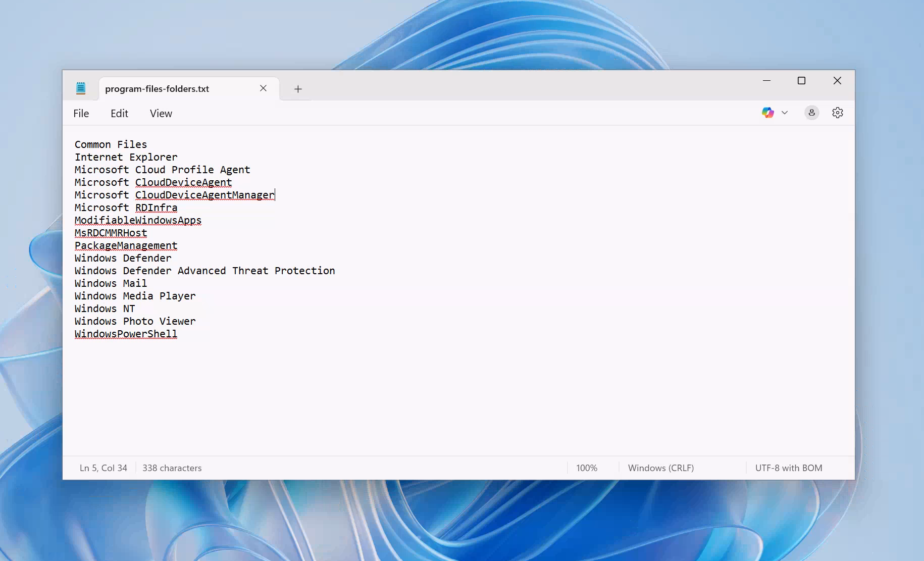
Task: Click the Windows (CRLF) line ending indicator
Action: pyautogui.click(x=661, y=468)
